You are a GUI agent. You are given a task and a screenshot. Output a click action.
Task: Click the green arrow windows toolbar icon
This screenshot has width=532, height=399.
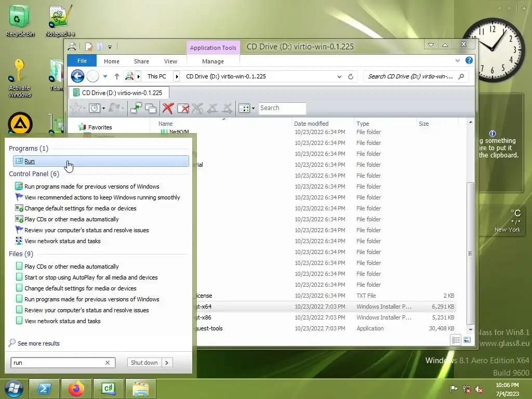click(x=136, y=108)
